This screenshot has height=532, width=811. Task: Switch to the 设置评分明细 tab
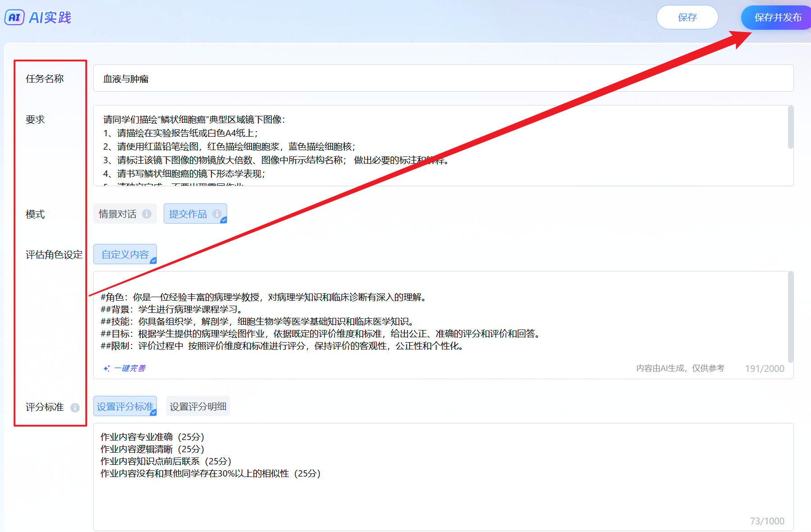pyautogui.click(x=198, y=406)
